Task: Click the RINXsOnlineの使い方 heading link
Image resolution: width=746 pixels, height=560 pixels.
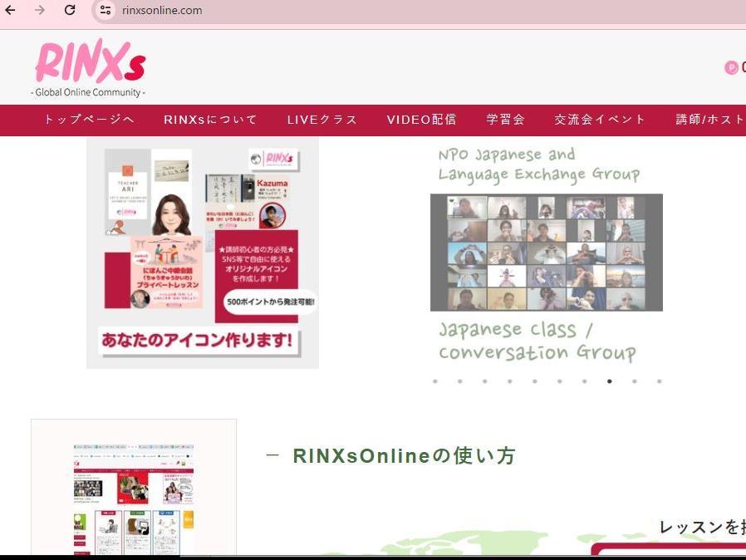Action: click(x=404, y=455)
